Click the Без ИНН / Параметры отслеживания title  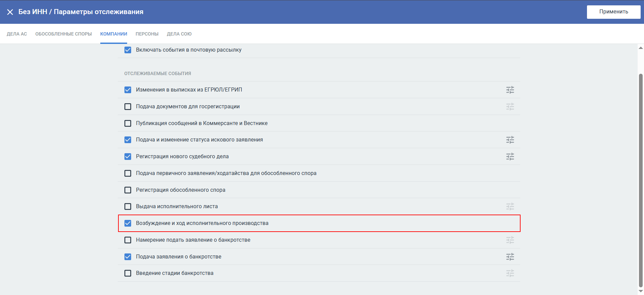click(81, 12)
